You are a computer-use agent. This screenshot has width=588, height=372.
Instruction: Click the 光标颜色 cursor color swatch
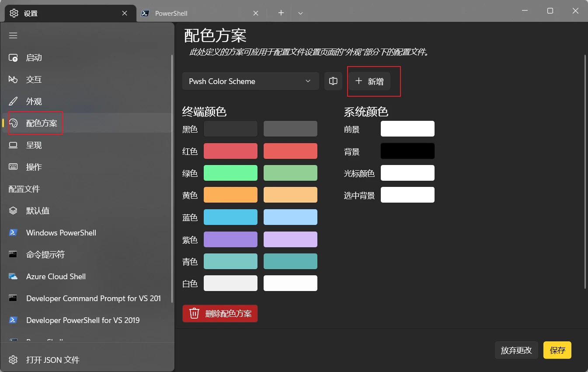pyautogui.click(x=407, y=173)
